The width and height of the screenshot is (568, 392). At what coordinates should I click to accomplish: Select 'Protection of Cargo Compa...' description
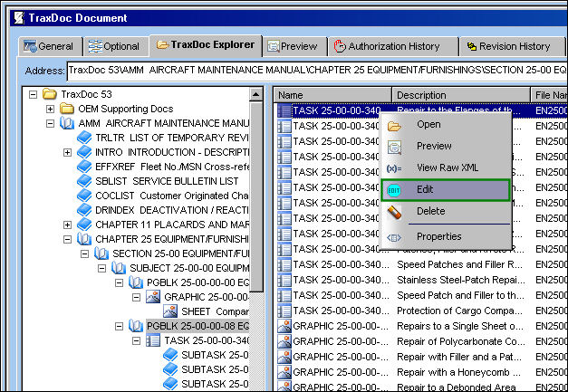coord(459,311)
